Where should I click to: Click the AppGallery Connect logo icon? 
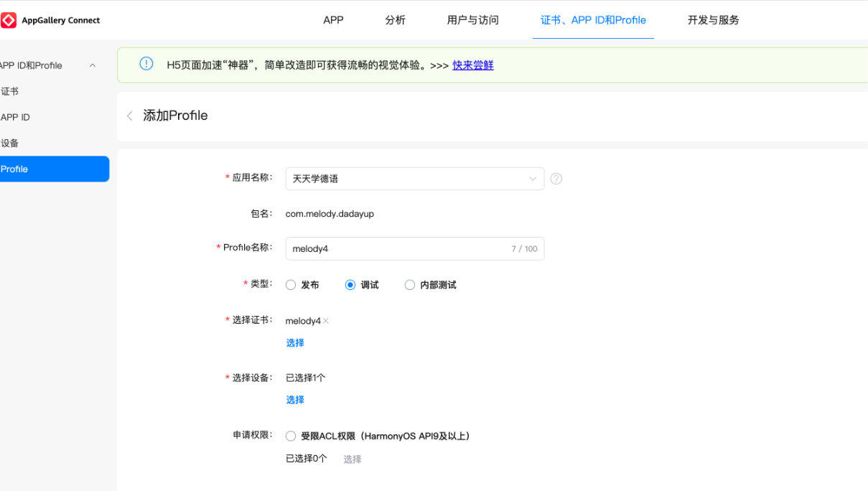9,20
